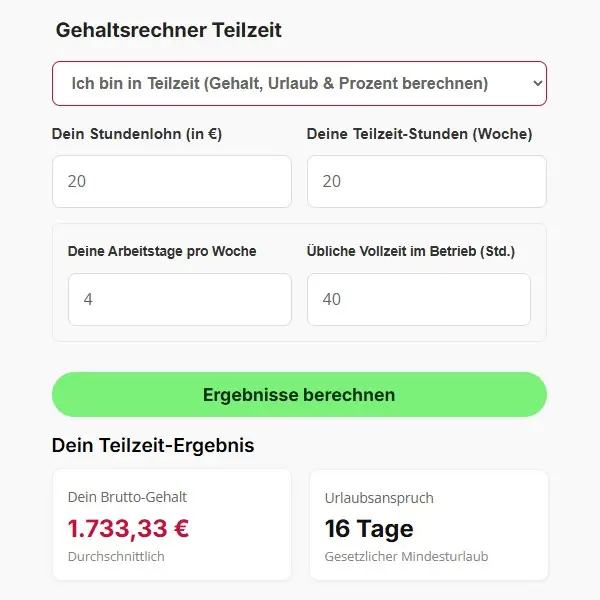Click the 'Deine Arbeitstage pro Woche' label
Image resolution: width=600 pixels, height=600 pixels.
pyautogui.click(x=162, y=251)
